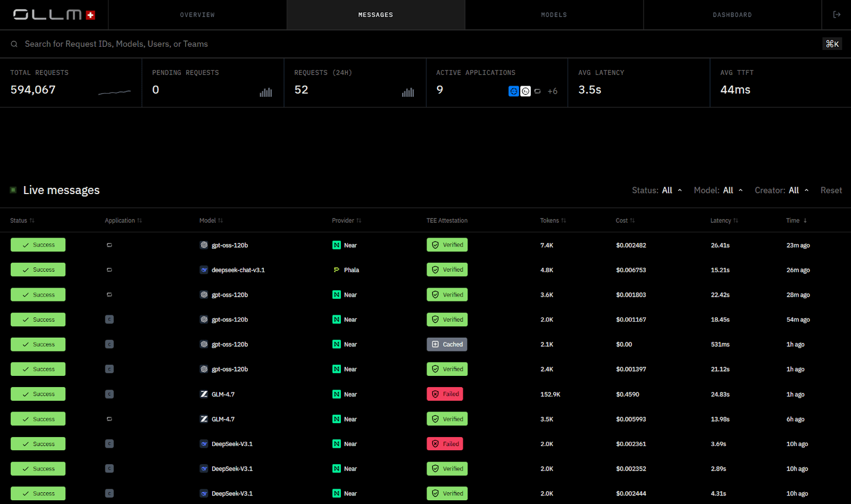Viewport: 851px width, 504px height.
Task: Click the +6 more applications label
Action: click(x=553, y=91)
